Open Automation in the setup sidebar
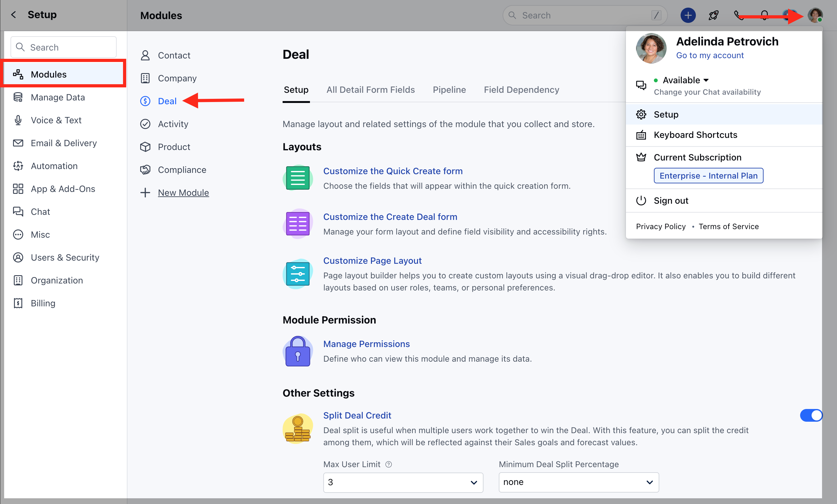The height and width of the screenshot is (504, 837). [x=54, y=166]
